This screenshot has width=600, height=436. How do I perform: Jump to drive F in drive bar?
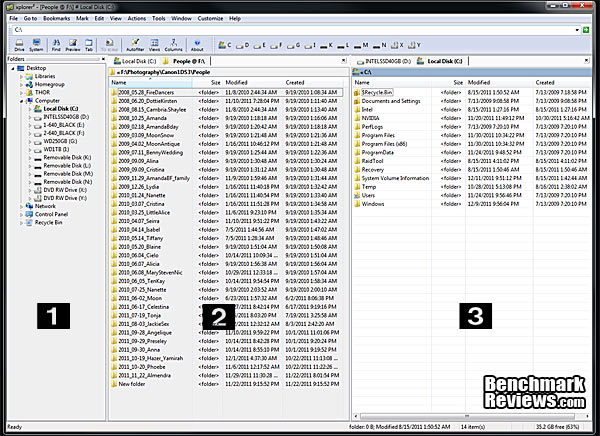pos(276,45)
